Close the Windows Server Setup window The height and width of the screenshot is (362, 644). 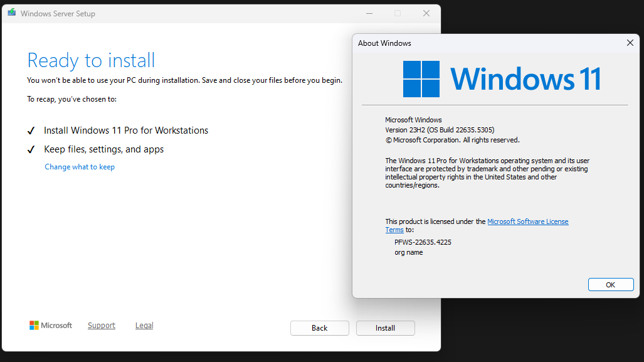point(426,14)
